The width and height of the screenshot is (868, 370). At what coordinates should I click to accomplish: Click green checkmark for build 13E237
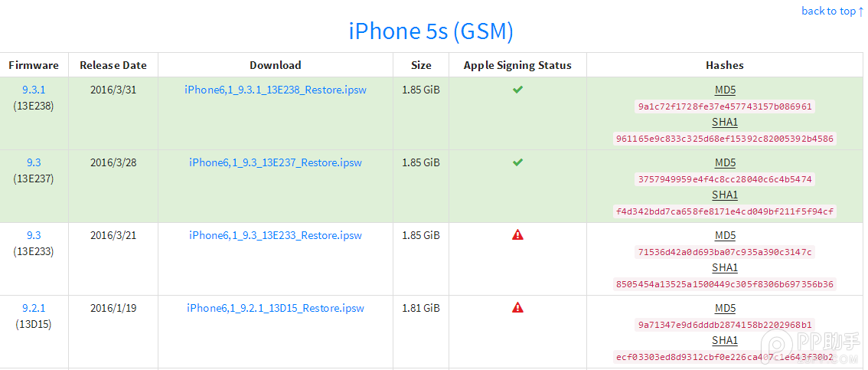(517, 162)
